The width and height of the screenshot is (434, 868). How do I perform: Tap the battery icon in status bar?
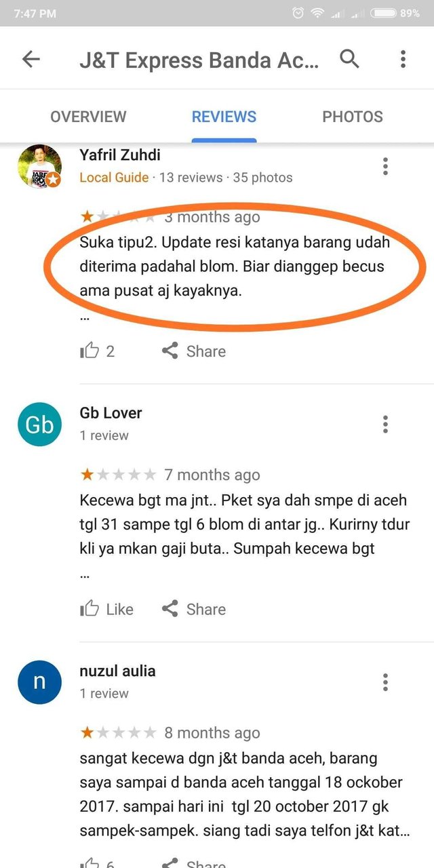pyautogui.click(x=384, y=13)
